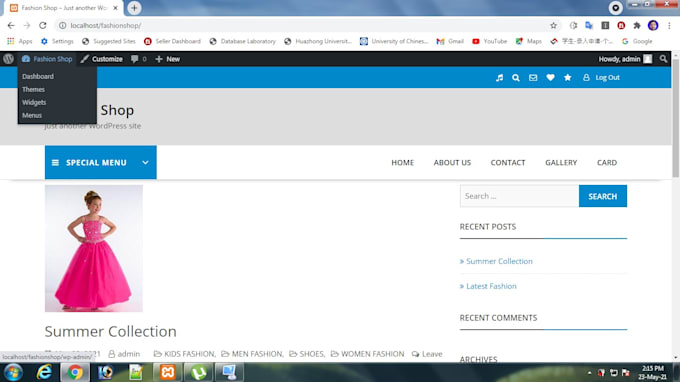This screenshot has height=382, width=680.
Task: Click Customize in the admin bar
Action: 101,59
